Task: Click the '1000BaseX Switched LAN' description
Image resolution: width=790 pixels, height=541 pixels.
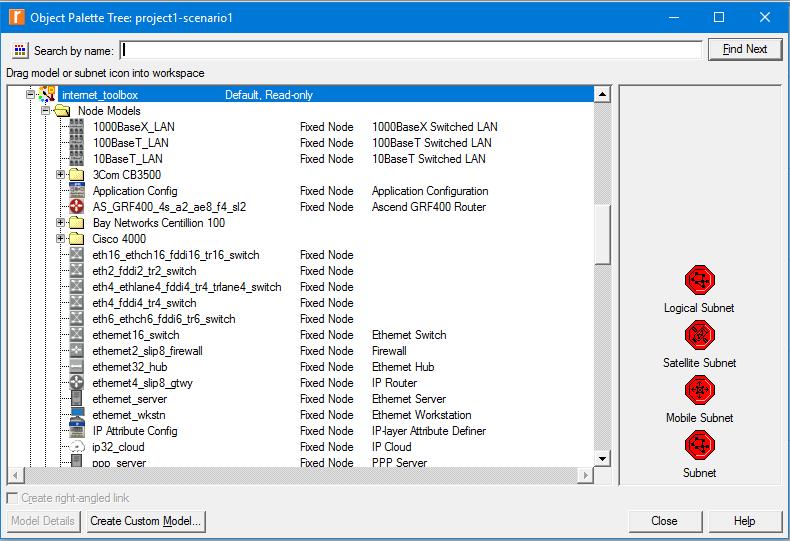Action: pos(434,127)
